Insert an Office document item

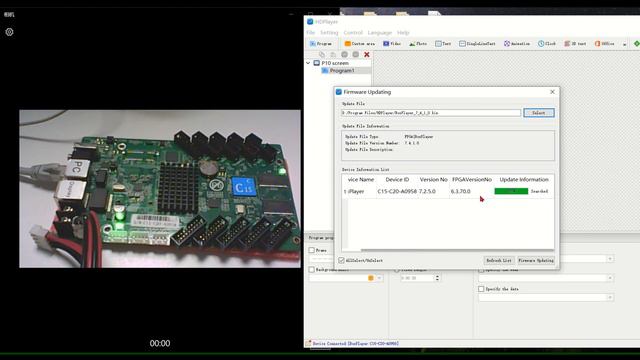coord(604,43)
